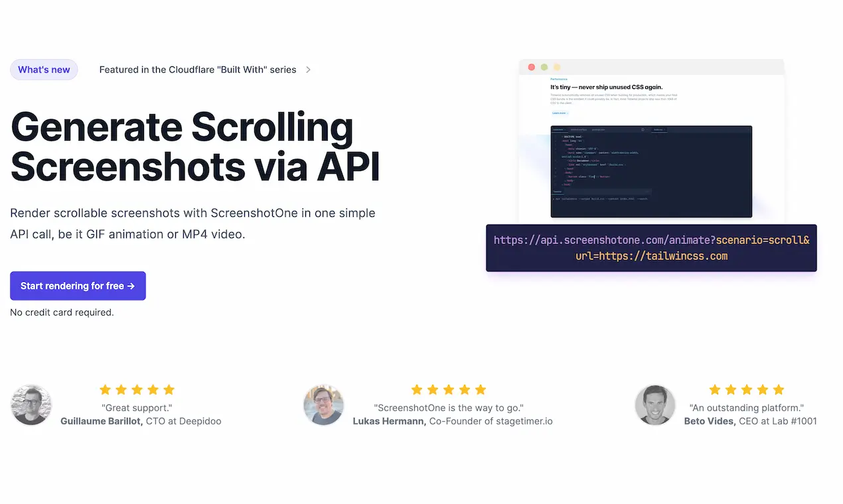Click the red dot in the mock browser window
Viewport: 843px width, 504px height.
531,67
